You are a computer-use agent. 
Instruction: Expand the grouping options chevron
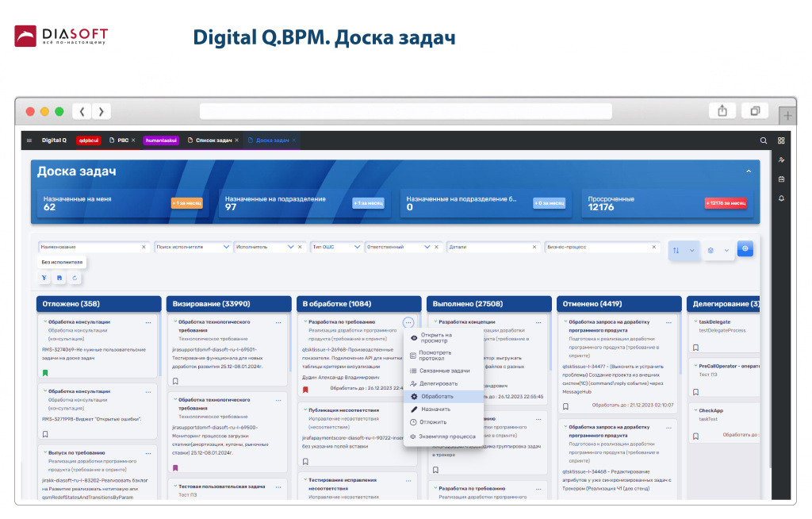coord(726,251)
